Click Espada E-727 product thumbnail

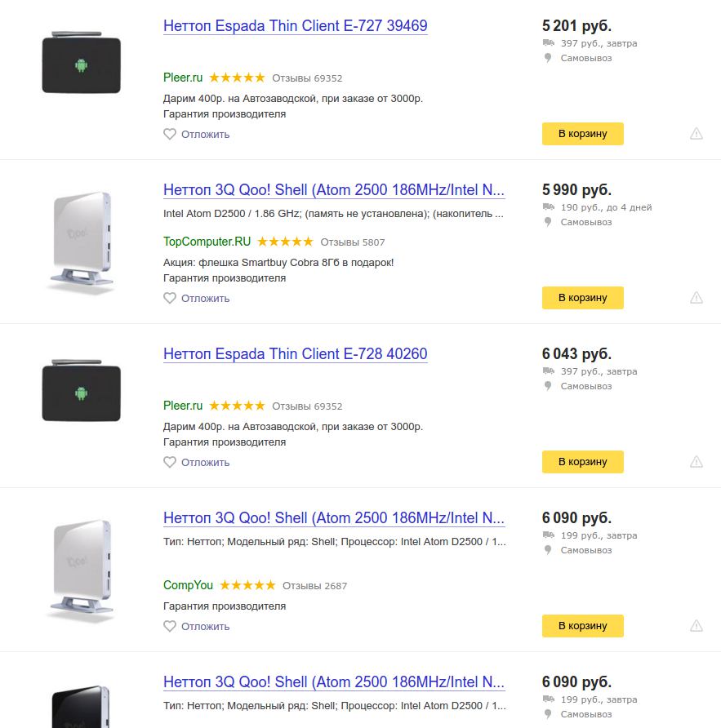tap(81, 64)
